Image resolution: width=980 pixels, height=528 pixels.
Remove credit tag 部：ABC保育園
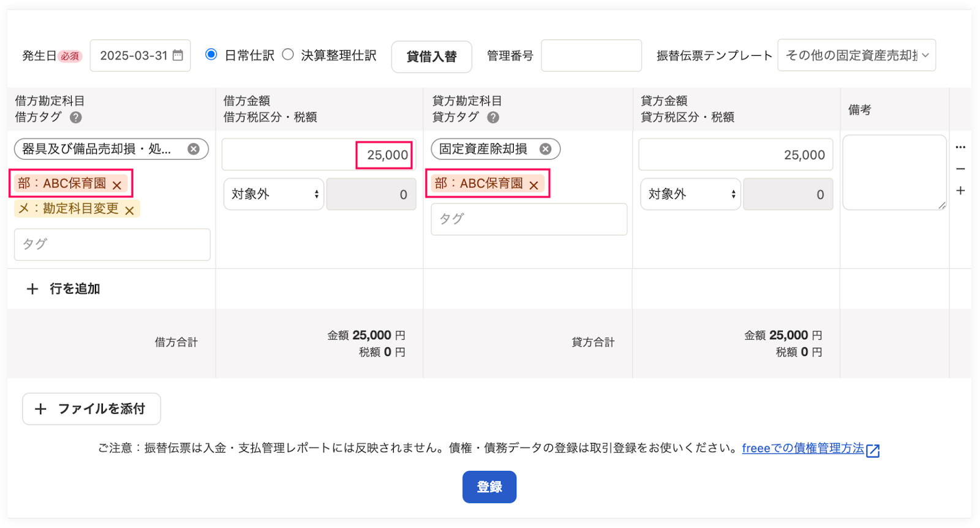(533, 184)
